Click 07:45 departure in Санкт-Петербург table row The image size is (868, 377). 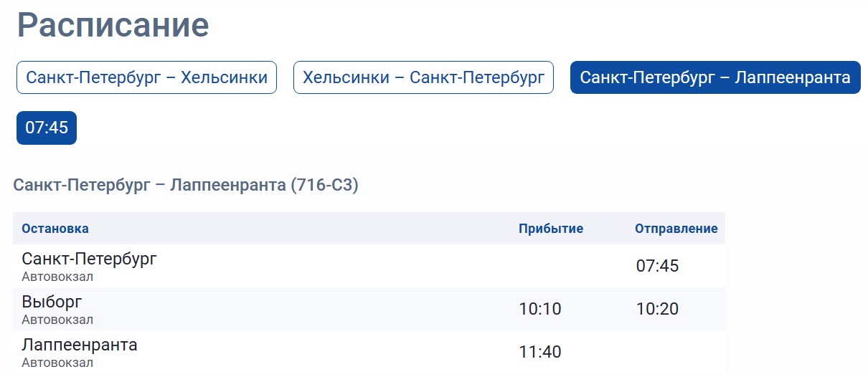coord(657,266)
